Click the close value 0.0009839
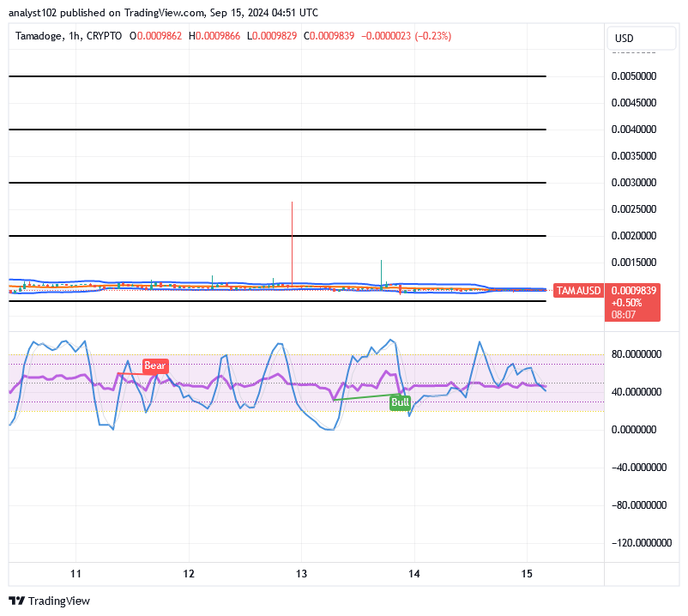Screen dimensions: 688x616 pos(332,36)
